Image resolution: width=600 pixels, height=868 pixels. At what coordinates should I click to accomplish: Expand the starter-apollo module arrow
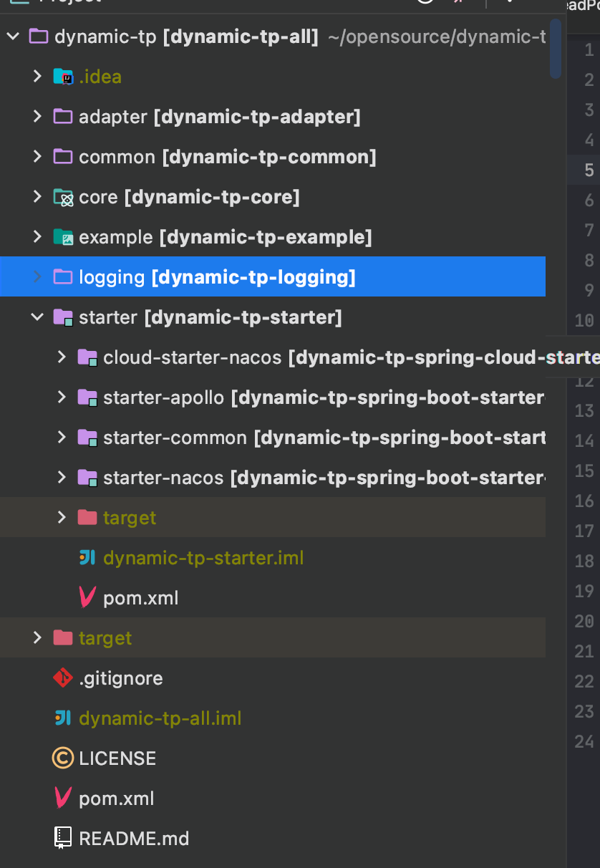coord(62,397)
